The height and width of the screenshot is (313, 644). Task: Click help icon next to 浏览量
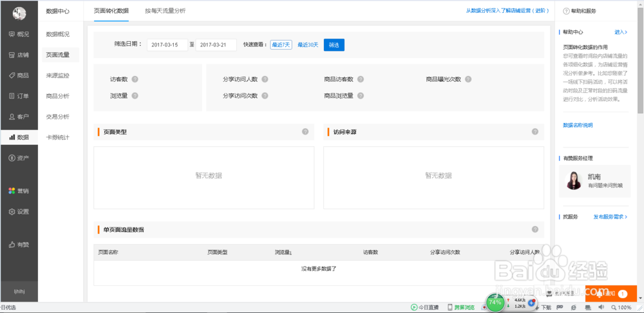point(135,96)
